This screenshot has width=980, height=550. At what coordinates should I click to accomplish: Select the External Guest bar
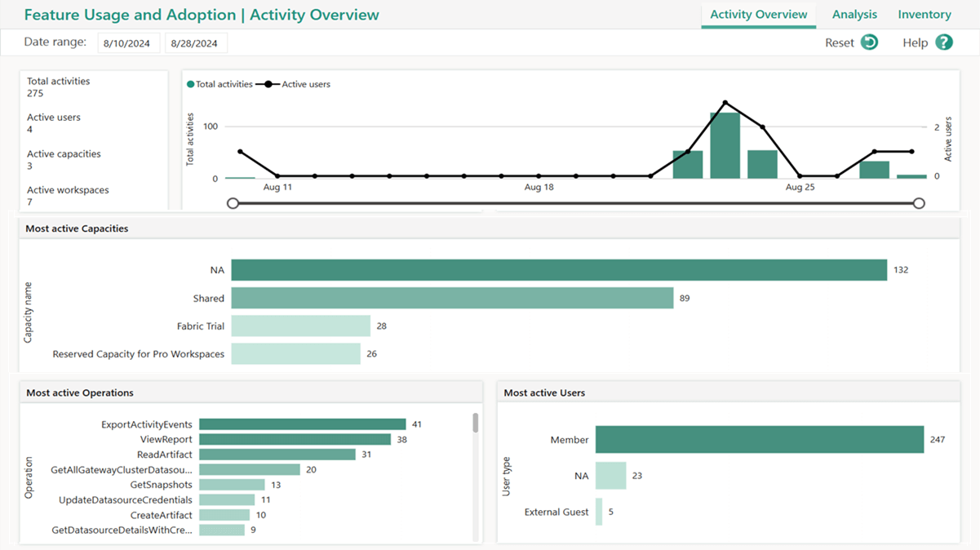point(601,512)
